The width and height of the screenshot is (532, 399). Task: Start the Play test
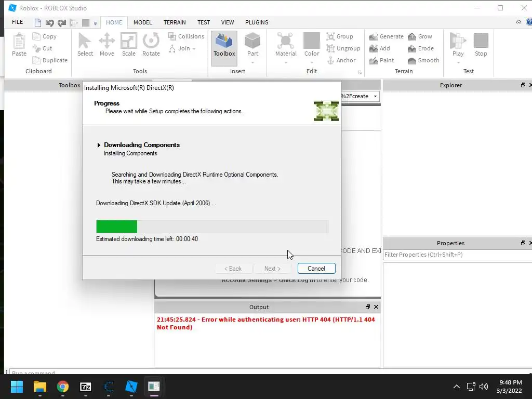458,45
